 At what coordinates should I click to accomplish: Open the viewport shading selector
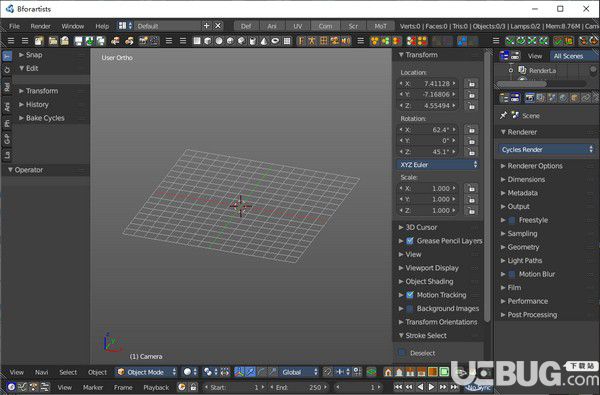pyautogui.click(x=189, y=372)
